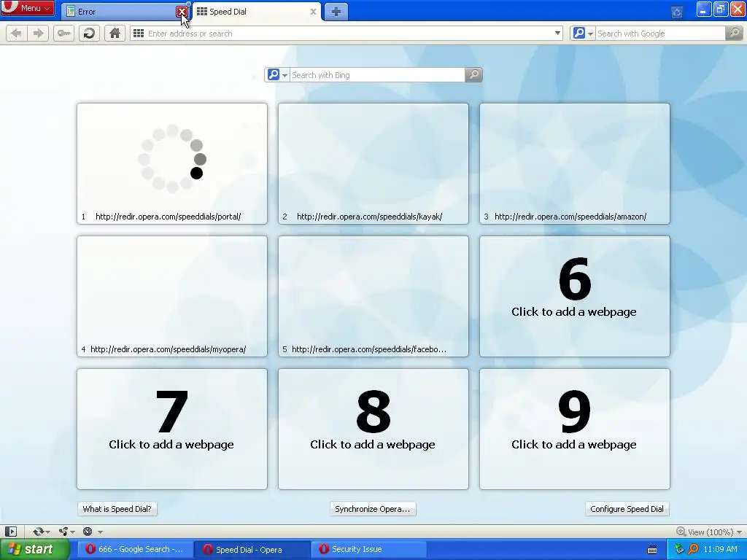The image size is (747, 560).
Task: Open Speed Dial 3 amazon thumbnail
Action: tap(575, 163)
